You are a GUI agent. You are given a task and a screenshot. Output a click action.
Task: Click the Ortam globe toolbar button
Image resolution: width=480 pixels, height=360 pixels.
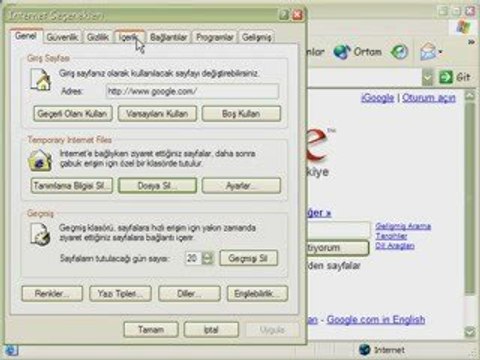tap(358, 52)
